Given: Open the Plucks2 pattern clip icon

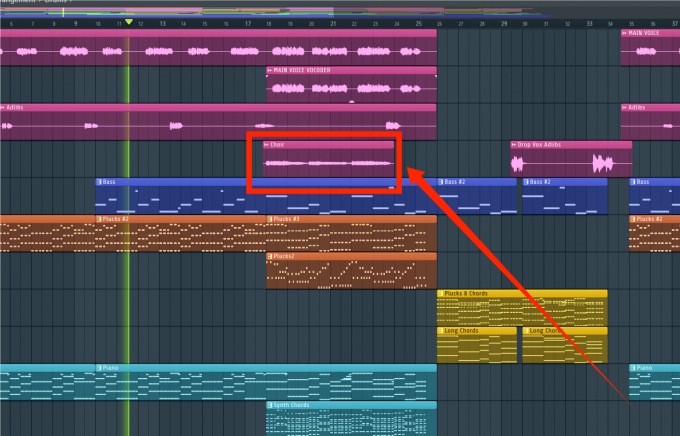Looking at the screenshot, I should [269, 256].
